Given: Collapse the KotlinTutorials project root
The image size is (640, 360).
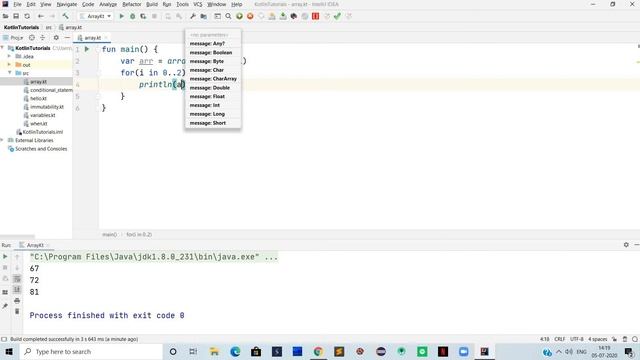Looking at the screenshot, I should point(3,48).
